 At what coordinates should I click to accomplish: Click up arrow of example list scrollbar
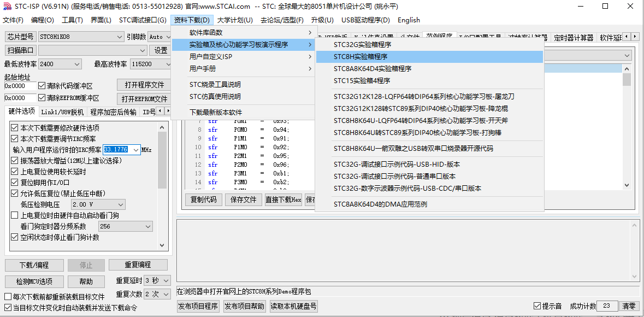(627, 68)
